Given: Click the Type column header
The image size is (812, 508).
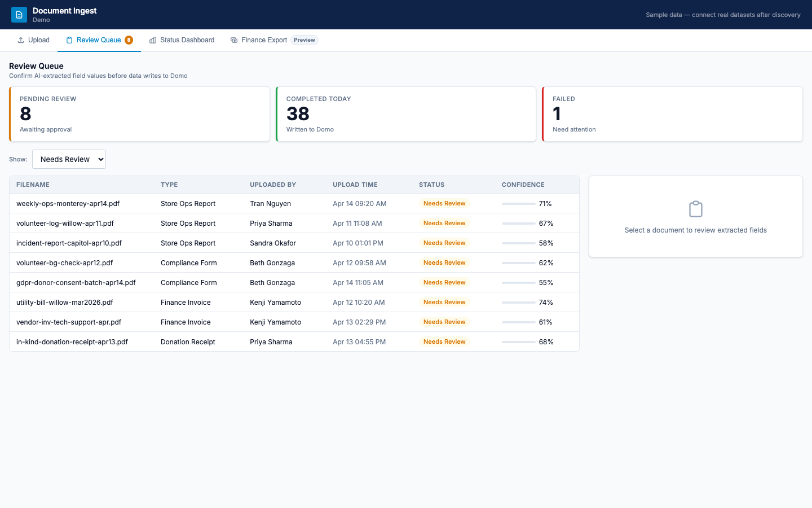Looking at the screenshot, I should point(169,185).
